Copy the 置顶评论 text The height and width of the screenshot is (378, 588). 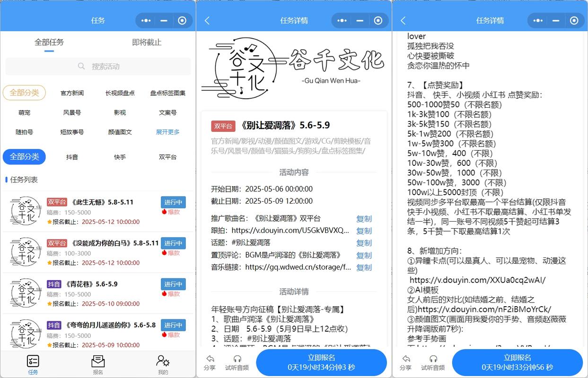(x=364, y=255)
